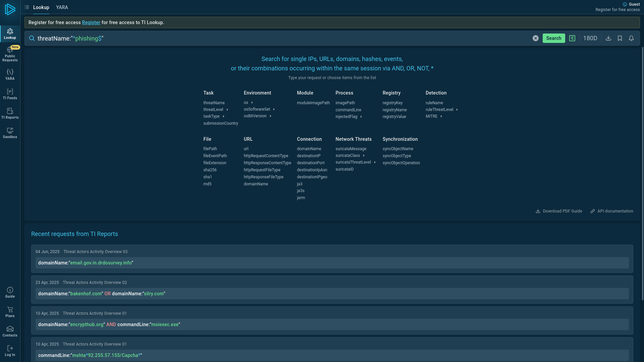
Task: Open Public Requests in sidebar
Action: [10, 54]
